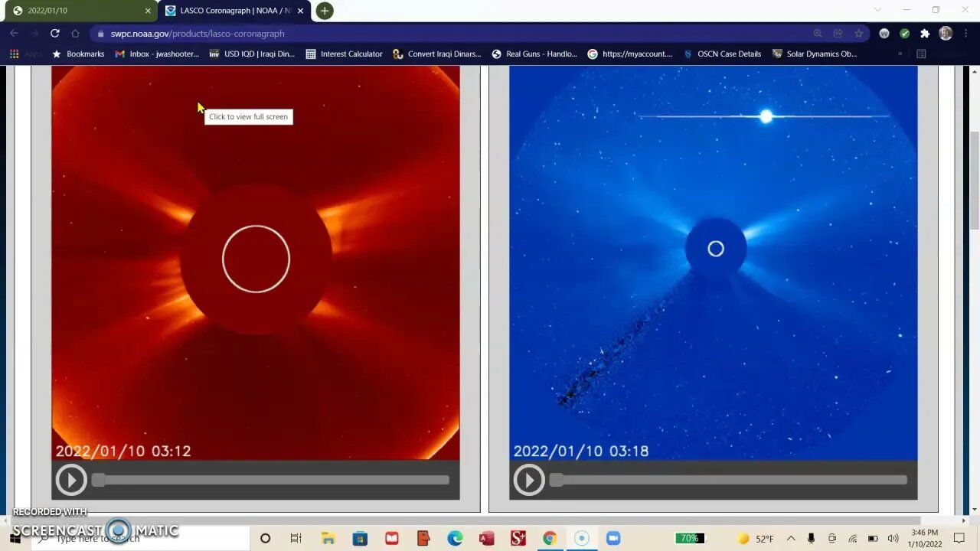Open the zoom magnifier in address bar

point(818,33)
